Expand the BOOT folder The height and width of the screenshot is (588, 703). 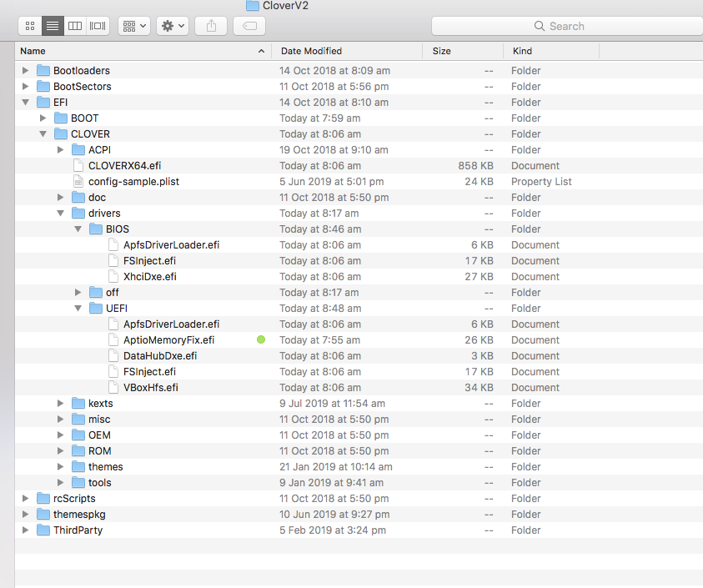pyautogui.click(x=43, y=118)
